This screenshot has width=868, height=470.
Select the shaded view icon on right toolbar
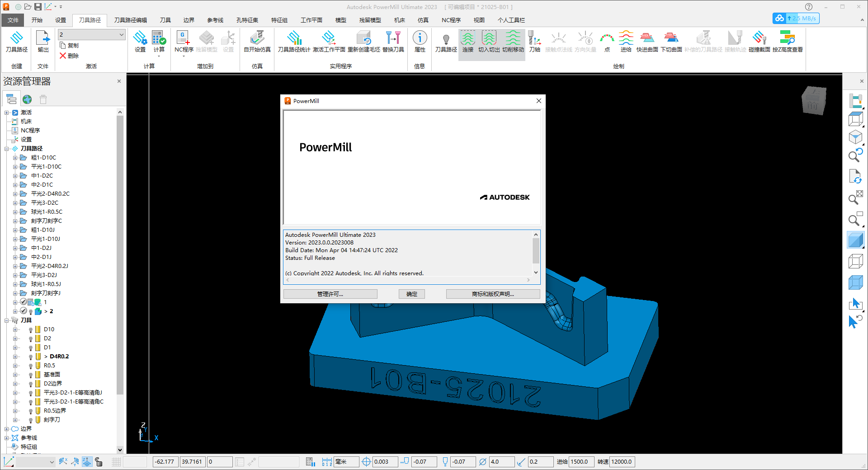click(x=855, y=240)
